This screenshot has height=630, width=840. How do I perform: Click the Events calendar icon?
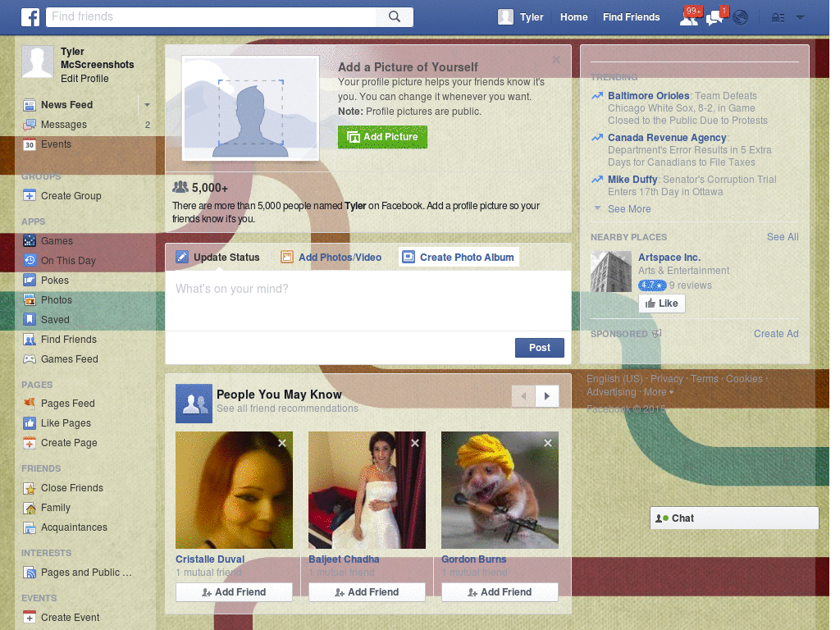(x=30, y=144)
